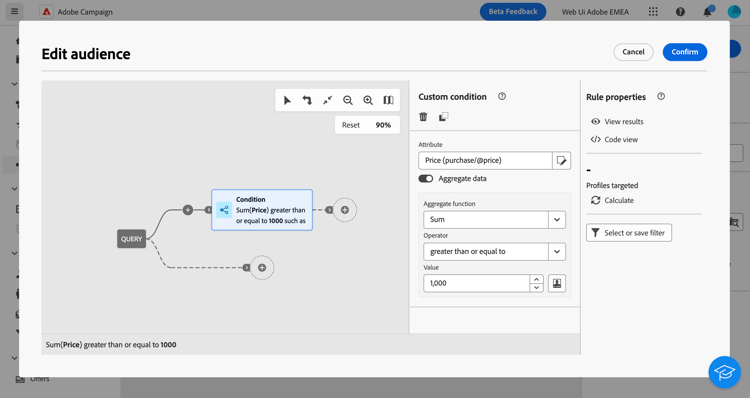This screenshot has height=398, width=750.
Task: Open the Operator greater than or equal dropdown
Action: (495, 252)
